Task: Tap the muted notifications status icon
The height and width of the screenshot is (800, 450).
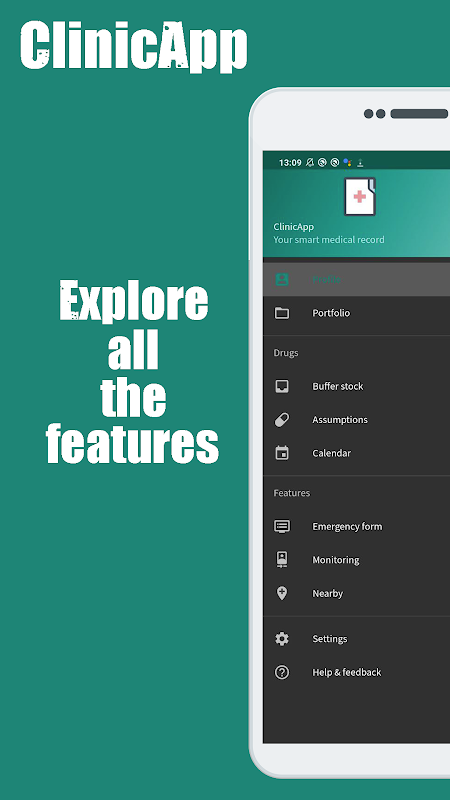Action: [310, 162]
